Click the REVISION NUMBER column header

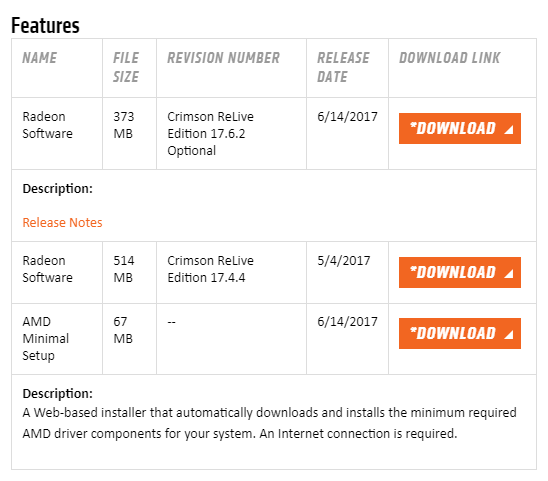tap(223, 58)
